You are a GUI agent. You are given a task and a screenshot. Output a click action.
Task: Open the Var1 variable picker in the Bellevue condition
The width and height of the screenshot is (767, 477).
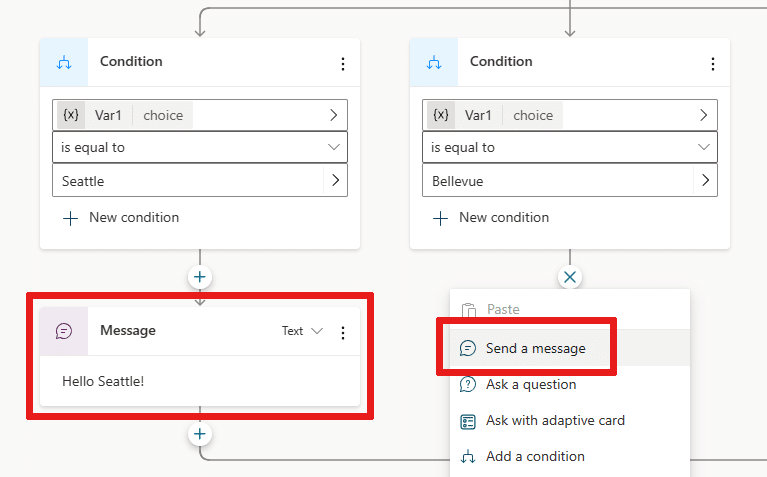click(570, 115)
